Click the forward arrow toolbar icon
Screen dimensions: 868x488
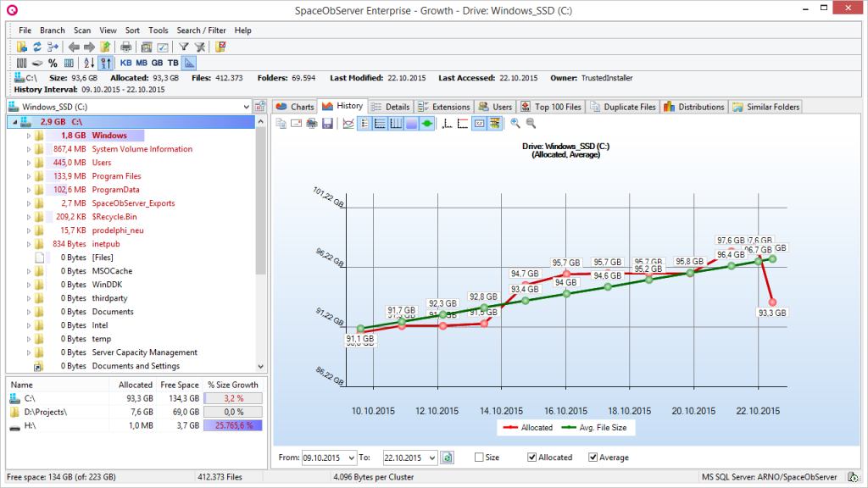[89, 47]
